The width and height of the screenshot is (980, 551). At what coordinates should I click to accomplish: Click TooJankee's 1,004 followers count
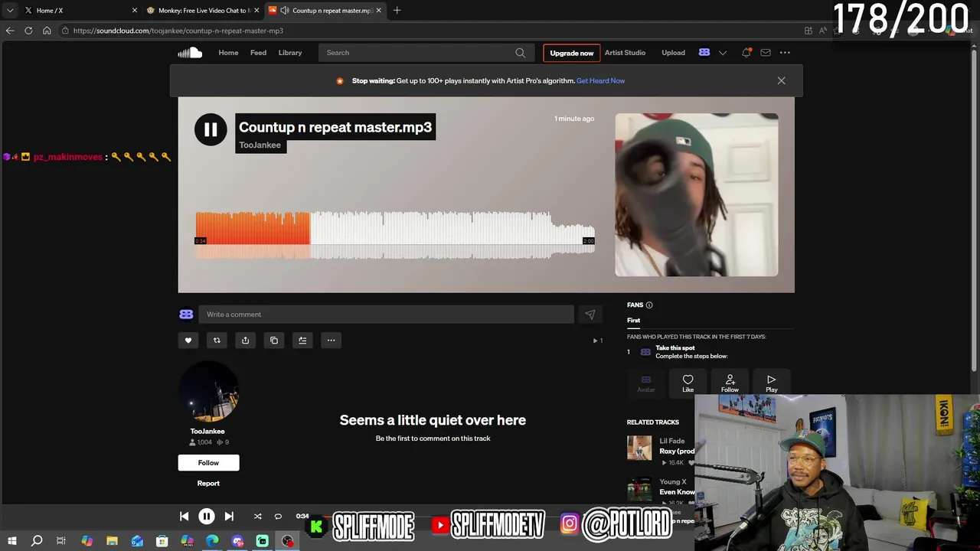(201, 442)
